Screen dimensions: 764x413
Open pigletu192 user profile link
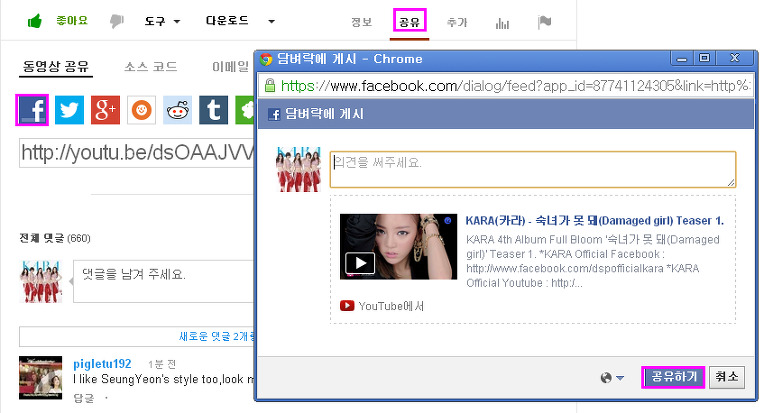coord(102,364)
